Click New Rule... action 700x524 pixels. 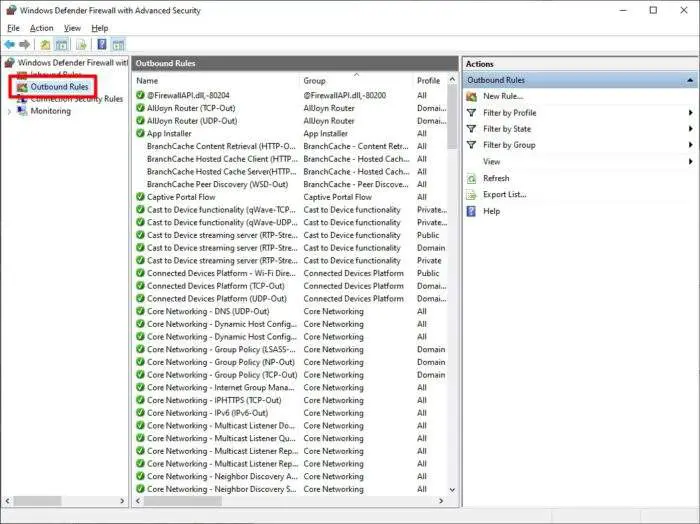point(503,96)
